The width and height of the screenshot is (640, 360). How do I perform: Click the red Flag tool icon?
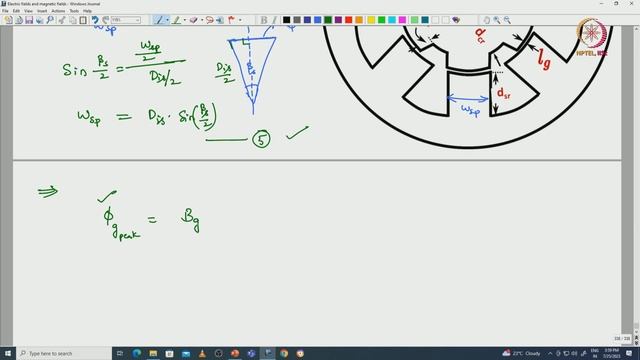pyautogui.click(x=231, y=20)
